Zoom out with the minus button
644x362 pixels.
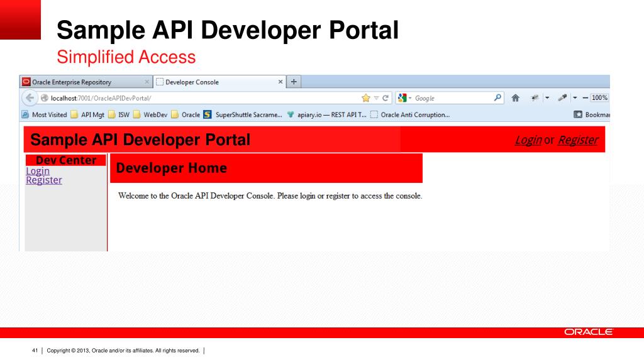pos(585,97)
